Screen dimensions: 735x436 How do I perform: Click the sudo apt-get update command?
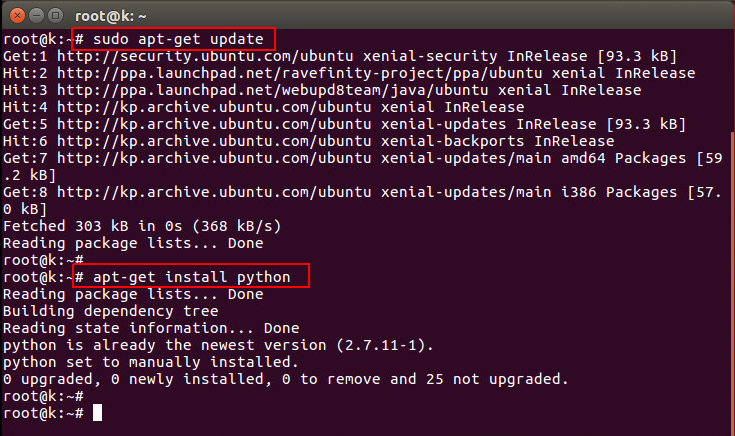178,39
